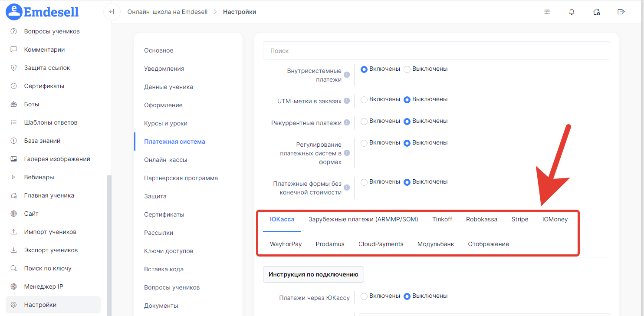Open the Prodamus tab
The image size is (644, 316).
point(330,244)
